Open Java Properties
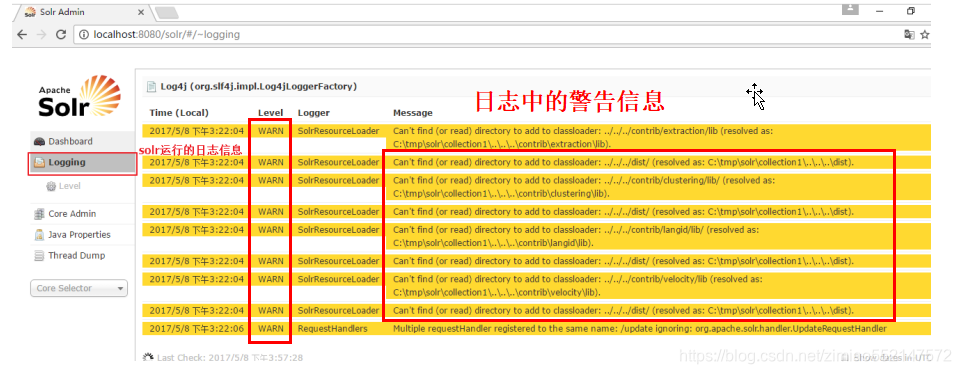Image resolution: width=961 pixels, height=374 pixels. [x=82, y=235]
